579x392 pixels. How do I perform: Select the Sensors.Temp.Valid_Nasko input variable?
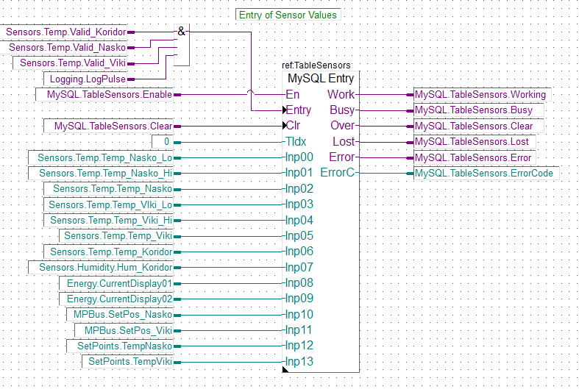[63, 48]
